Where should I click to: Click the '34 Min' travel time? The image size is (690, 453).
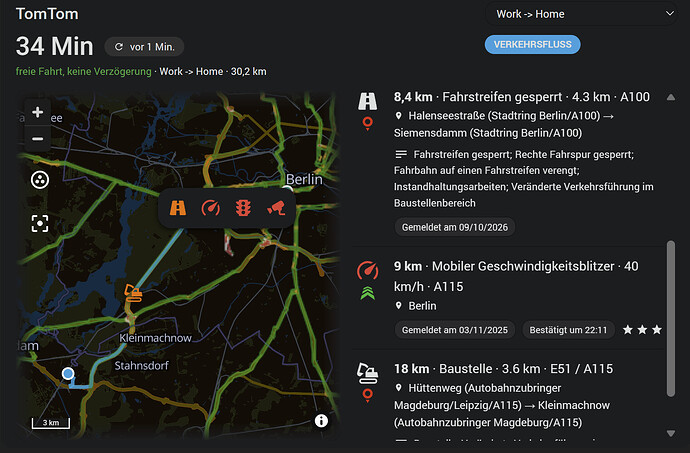coord(55,46)
